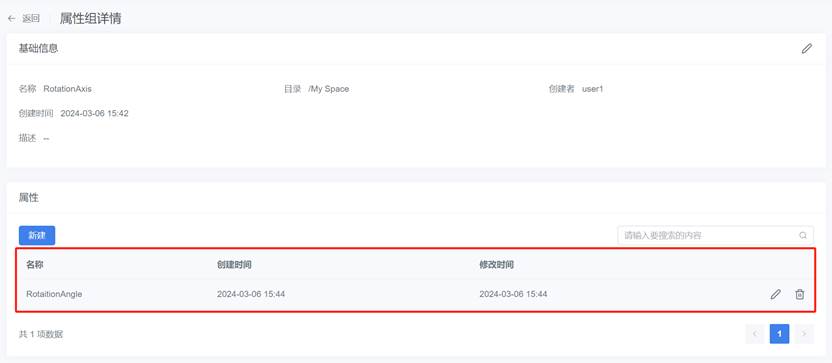Go back via the 返回 link

[31, 19]
